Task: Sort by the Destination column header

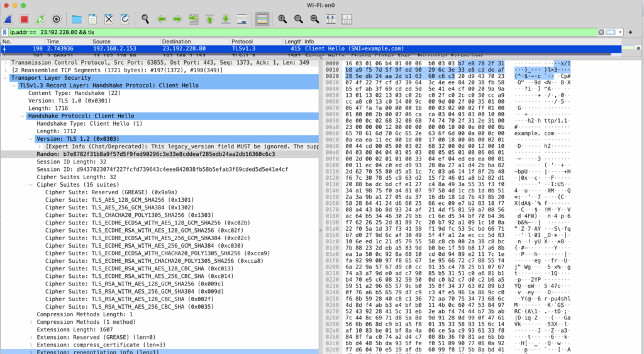Action: [x=195, y=41]
